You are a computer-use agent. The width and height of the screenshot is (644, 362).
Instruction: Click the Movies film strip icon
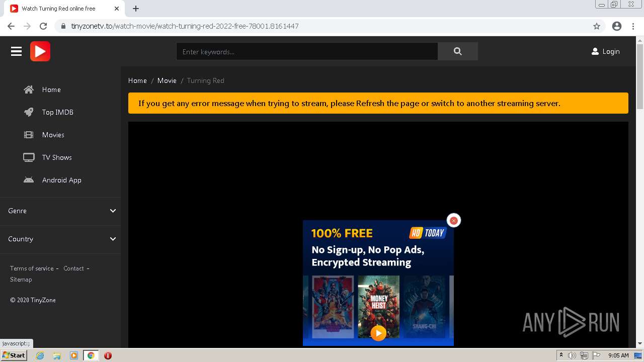click(x=29, y=135)
